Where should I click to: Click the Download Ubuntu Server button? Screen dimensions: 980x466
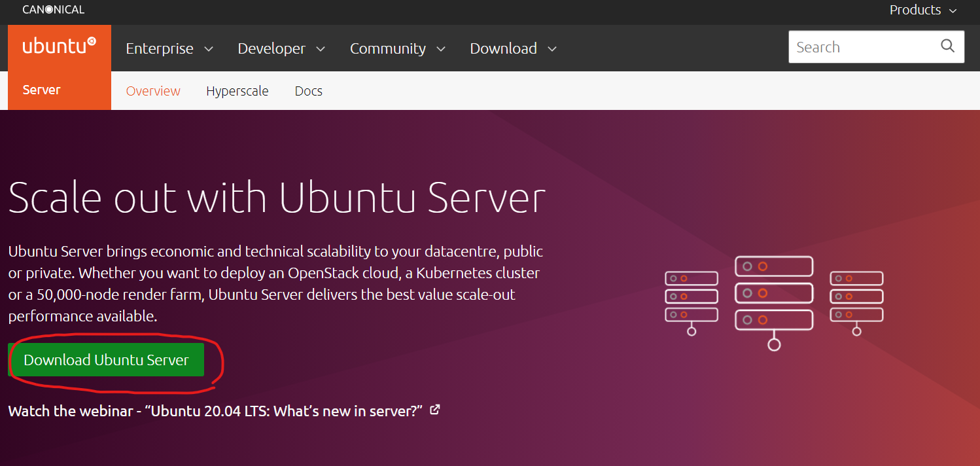[x=106, y=360]
